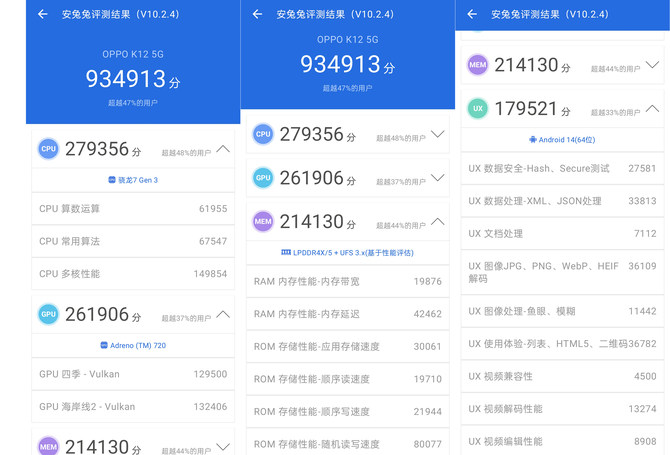Click the OPPO K12 5G name in the middle panel

pos(347,40)
